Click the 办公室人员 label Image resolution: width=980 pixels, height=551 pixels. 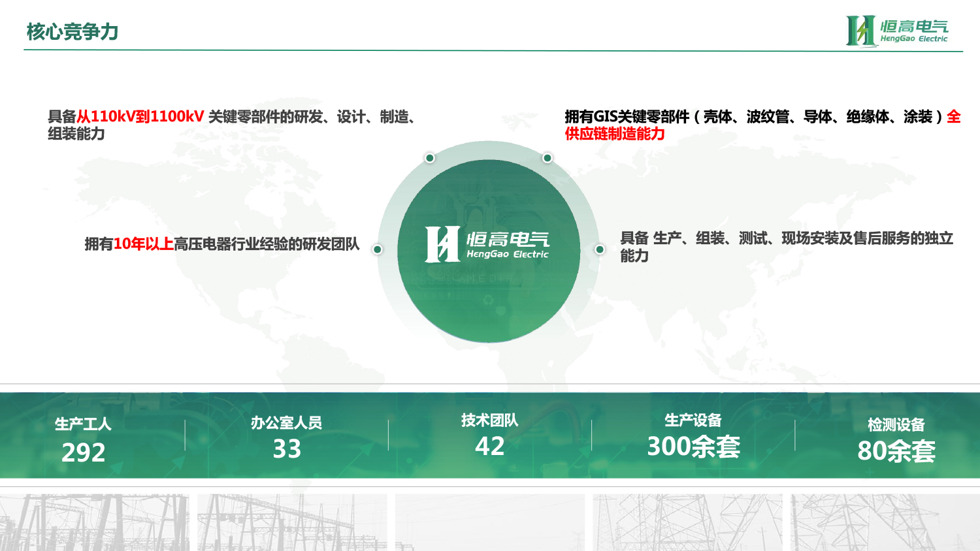point(286,423)
